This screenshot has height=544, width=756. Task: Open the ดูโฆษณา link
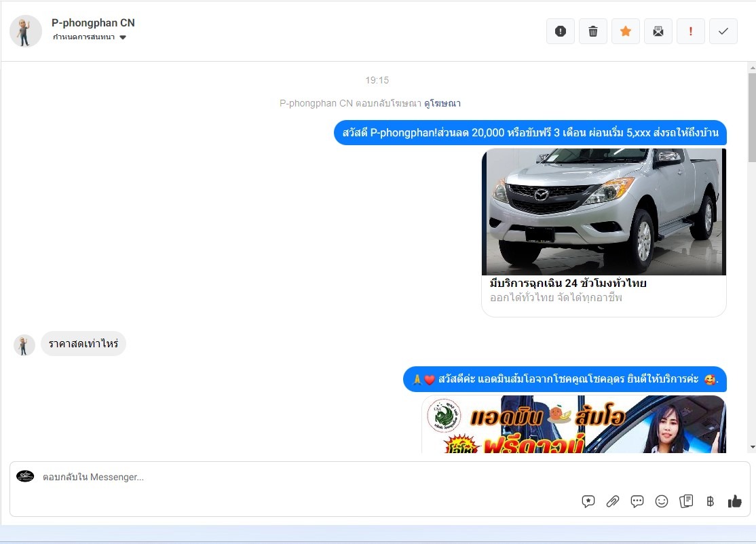click(x=442, y=103)
